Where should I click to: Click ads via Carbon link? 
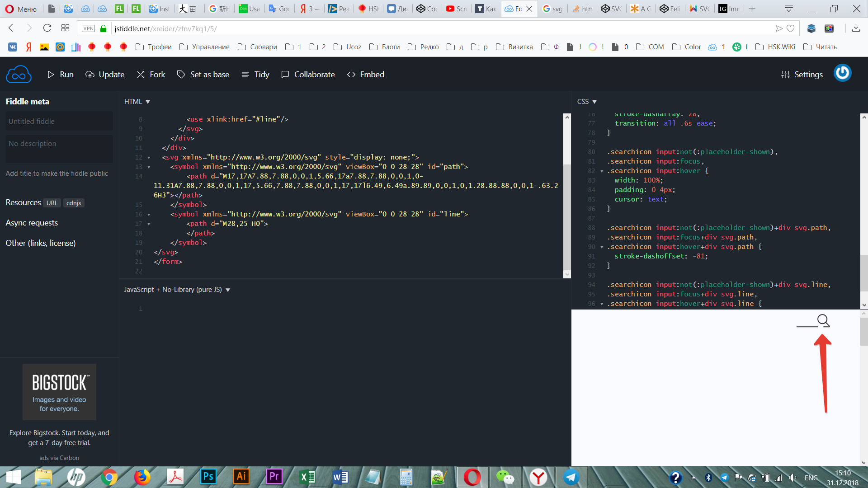pyautogui.click(x=59, y=458)
